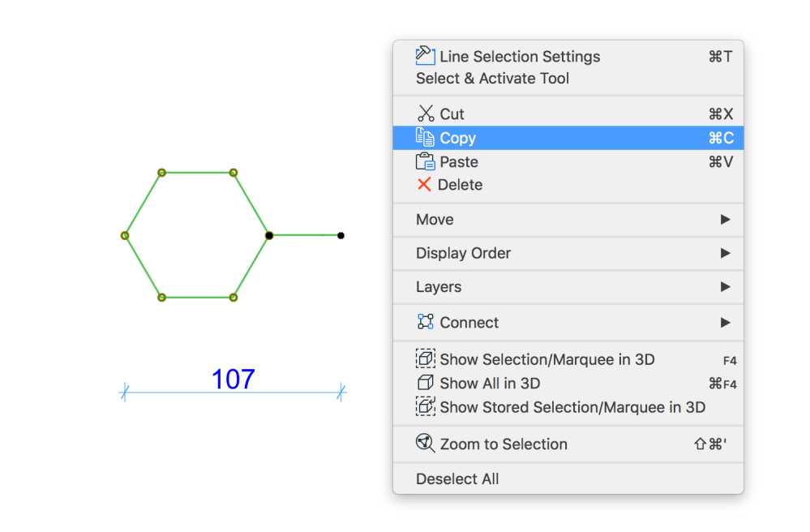Image resolution: width=810 pixels, height=532 pixels.
Task: Expand the Connect submenu arrow
Action: [x=725, y=323]
